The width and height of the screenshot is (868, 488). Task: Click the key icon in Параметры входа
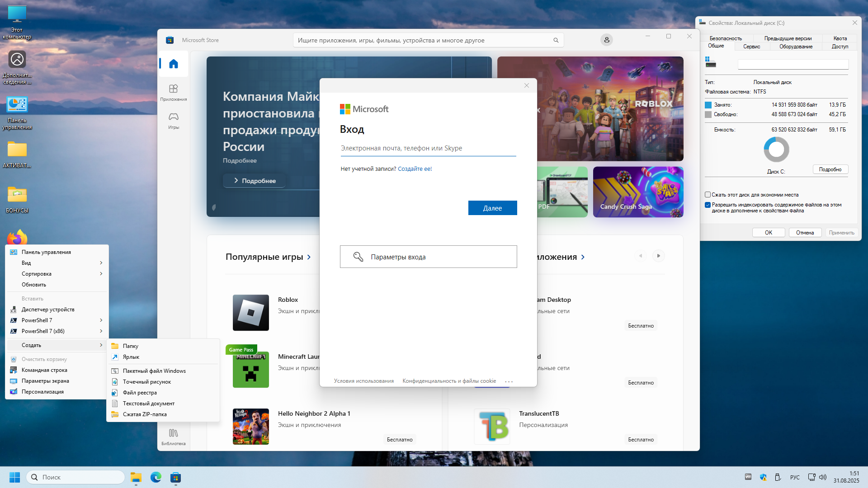(358, 257)
